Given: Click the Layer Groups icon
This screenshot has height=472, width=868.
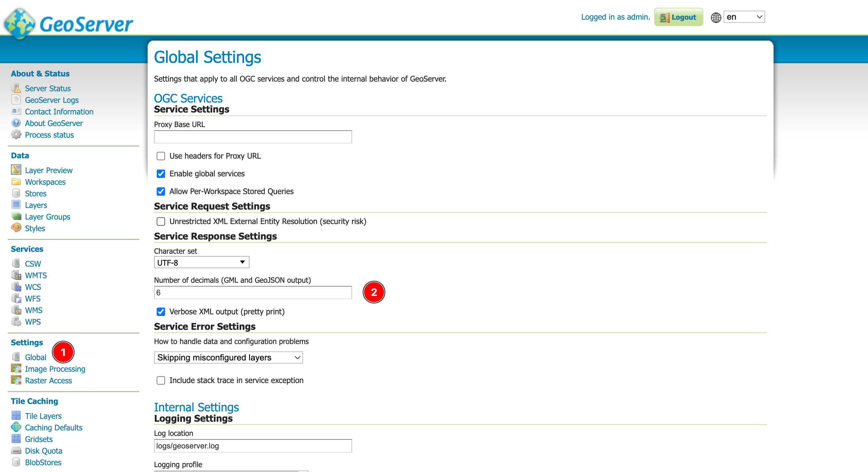Looking at the screenshot, I should click(16, 216).
